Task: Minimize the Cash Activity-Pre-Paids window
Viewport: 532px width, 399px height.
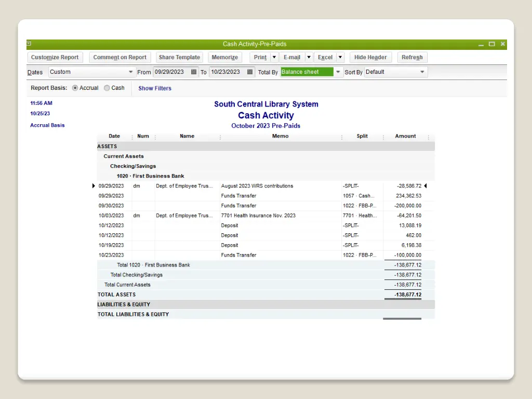Action: 481,44
